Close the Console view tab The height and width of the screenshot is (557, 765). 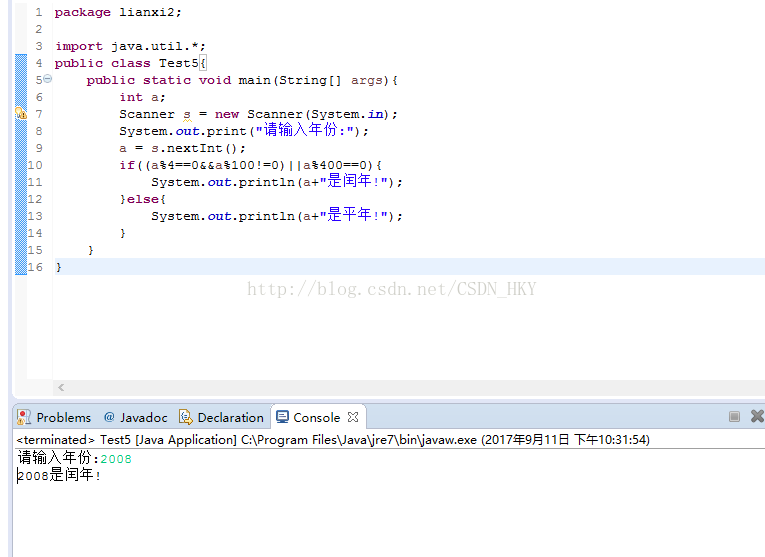pyautogui.click(x=353, y=418)
